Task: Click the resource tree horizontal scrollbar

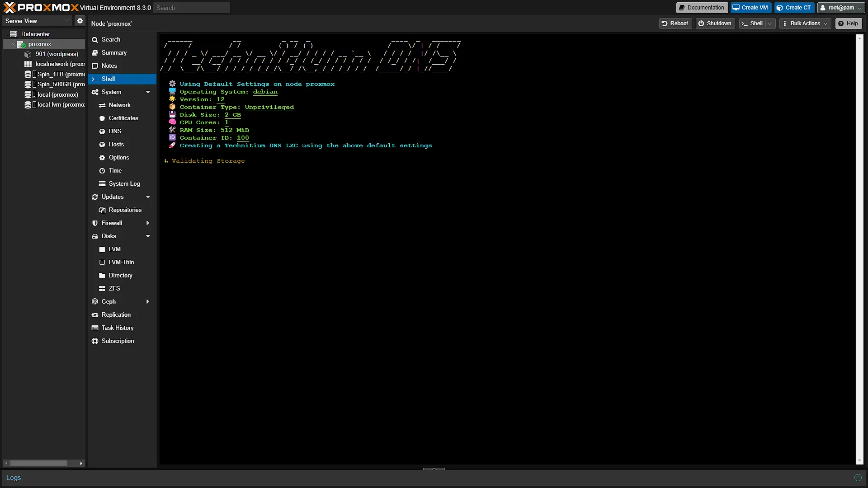Action: [x=39, y=464]
